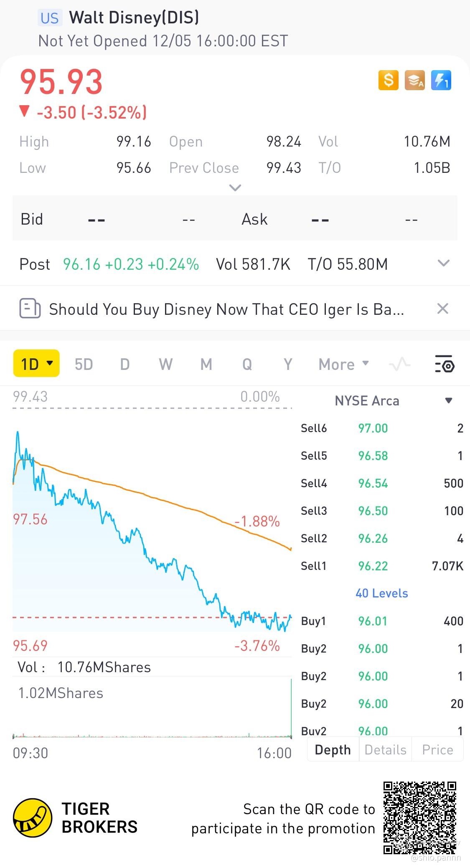This screenshot has height=868, width=470.
Task: Switch to the Details tab
Action: [385, 750]
